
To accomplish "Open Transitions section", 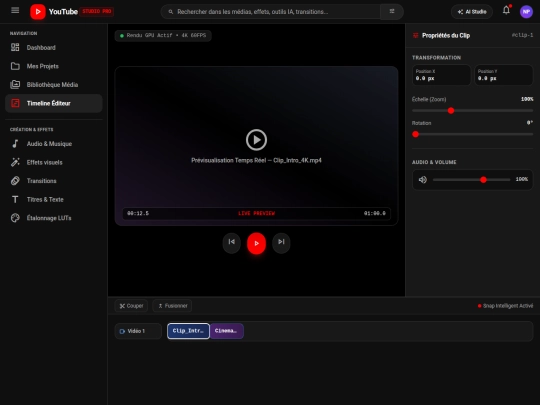I will 54,181.
